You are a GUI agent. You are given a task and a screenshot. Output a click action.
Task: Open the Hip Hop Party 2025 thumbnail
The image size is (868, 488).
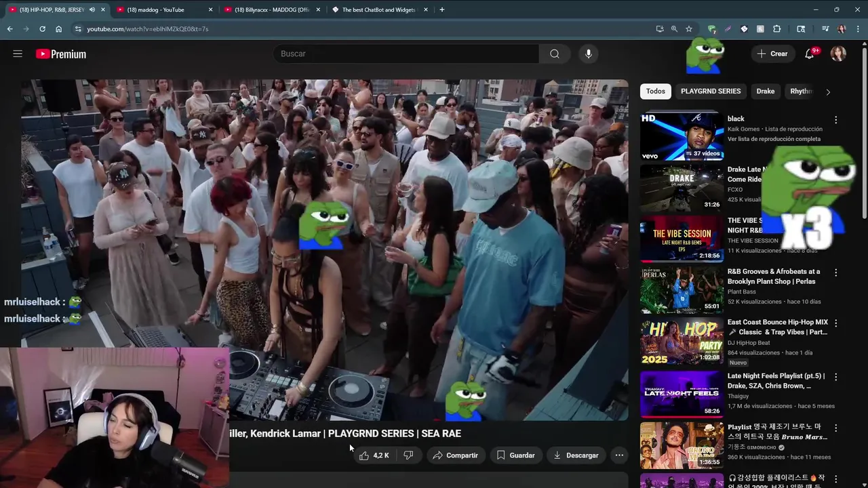[682, 341]
